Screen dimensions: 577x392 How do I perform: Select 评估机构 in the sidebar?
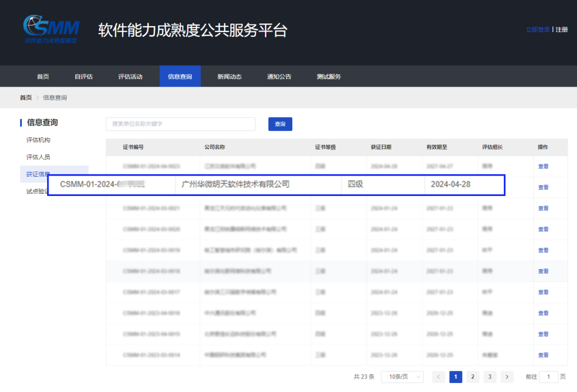(x=38, y=140)
